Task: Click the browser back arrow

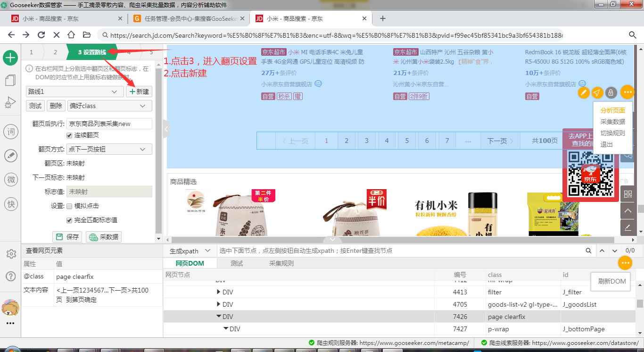Action: click(x=11, y=35)
